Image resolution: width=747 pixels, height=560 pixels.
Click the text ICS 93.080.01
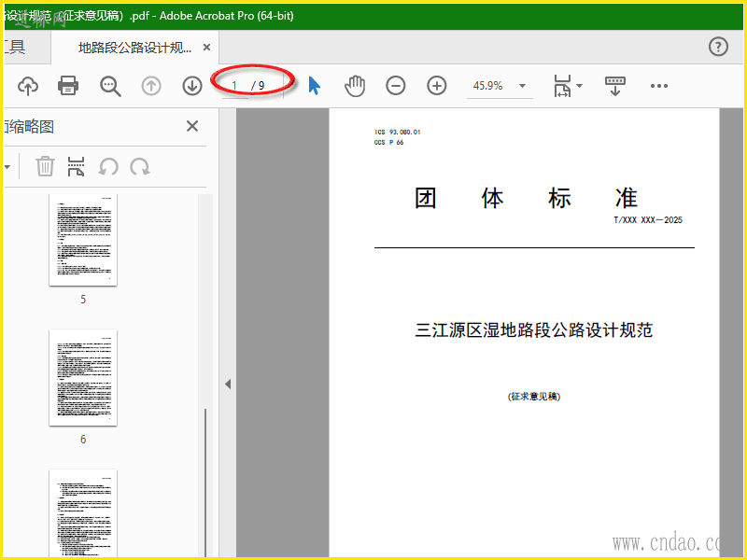398,132
